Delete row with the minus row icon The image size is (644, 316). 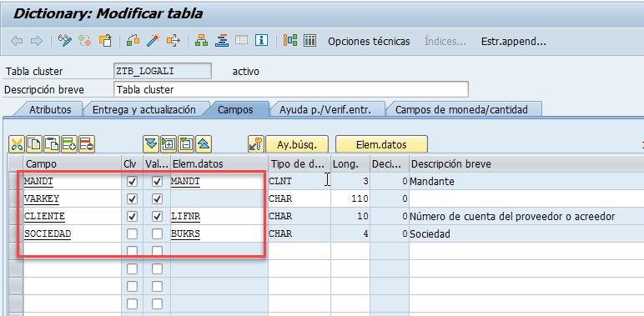click(x=87, y=144)
